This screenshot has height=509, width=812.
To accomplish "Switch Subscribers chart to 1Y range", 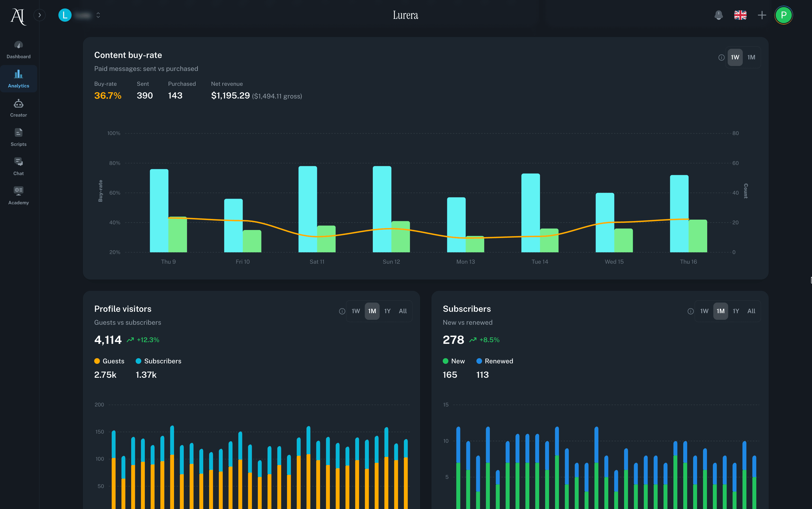I will click(736, 311).
